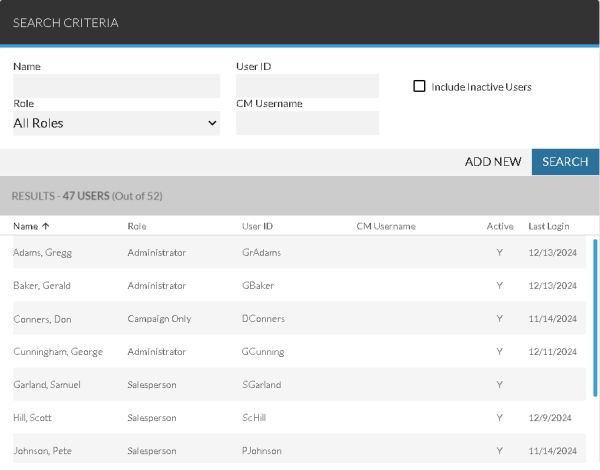600x470 pixels.
Task: Sort results by Role column header
Action: pyautogui.click(x=137, y=226)
